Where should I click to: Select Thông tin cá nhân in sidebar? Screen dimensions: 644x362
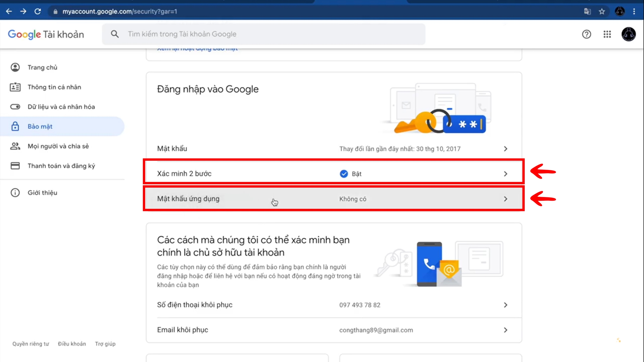tap(54, 87)
